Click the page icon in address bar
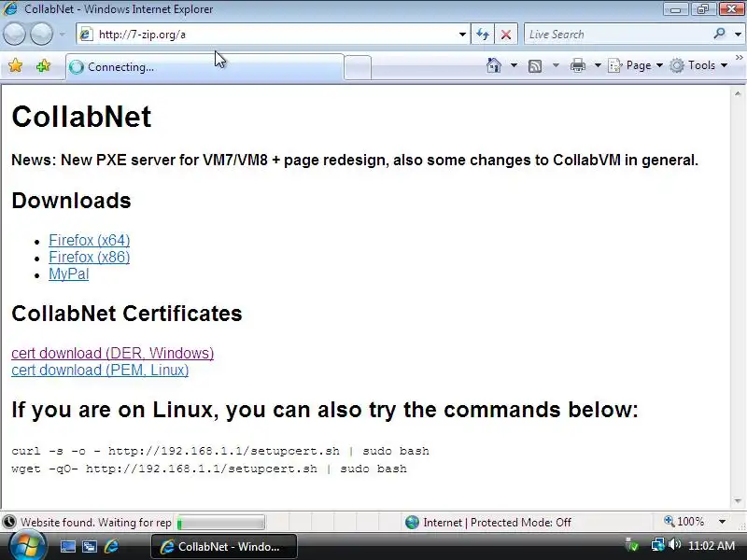Image resolution: width=747 pixels, height=560 pixels. point(86,35)
